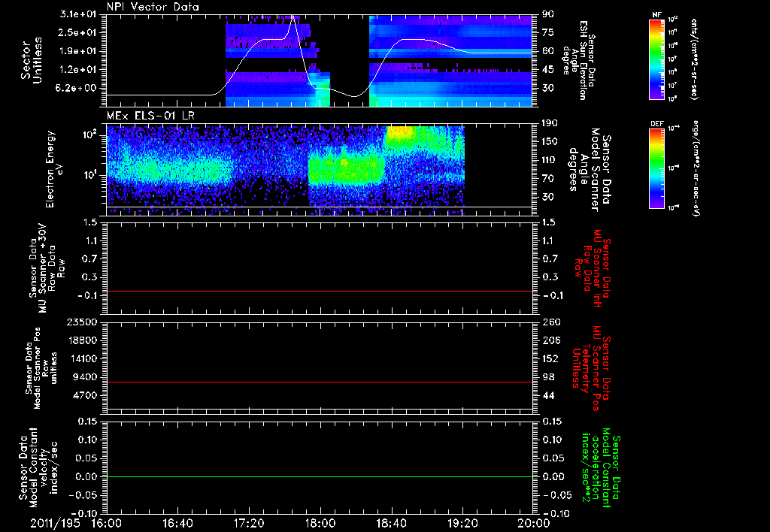Click the '90' elevation degree tick

(x=548, y=14)
